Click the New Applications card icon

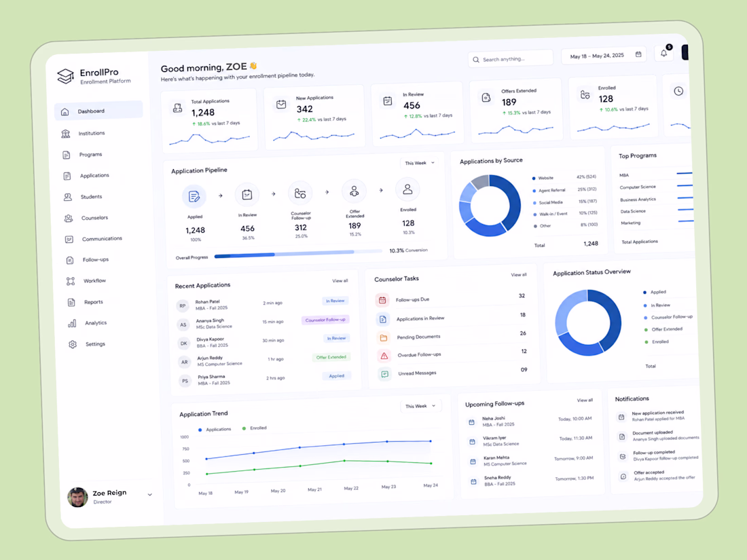click(281, 105)
